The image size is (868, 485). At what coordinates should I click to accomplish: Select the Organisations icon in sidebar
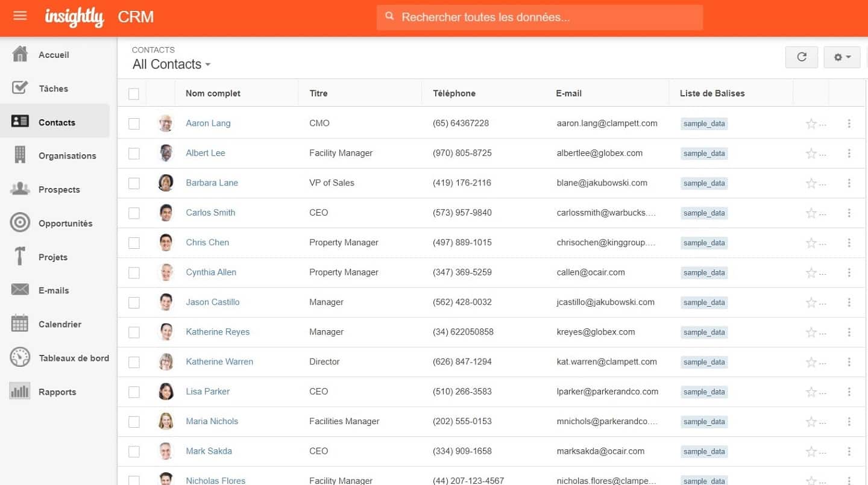(x=20, y=155)
